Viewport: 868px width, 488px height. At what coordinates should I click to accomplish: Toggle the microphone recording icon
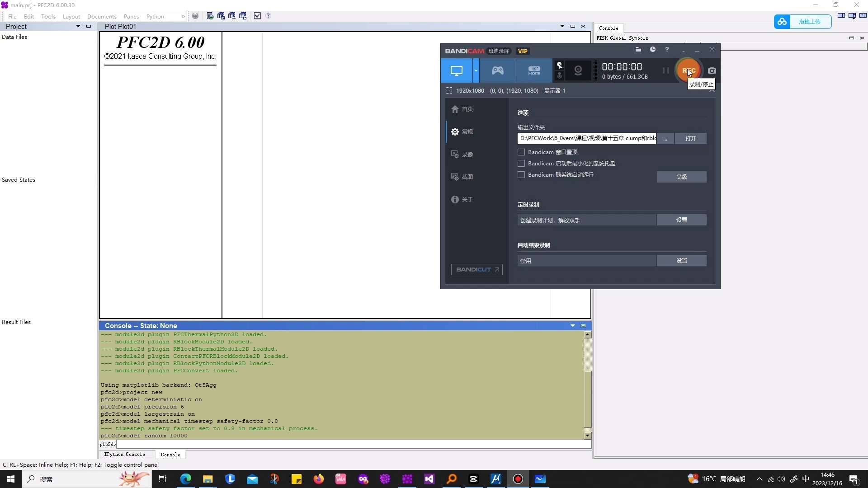pyautogui.click(x=559, y=76)
